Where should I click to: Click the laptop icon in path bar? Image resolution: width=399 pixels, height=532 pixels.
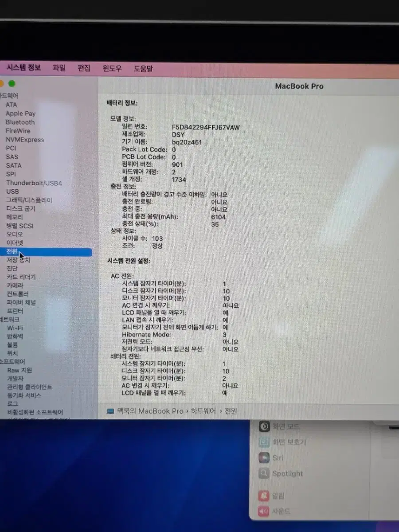point(110,411)
